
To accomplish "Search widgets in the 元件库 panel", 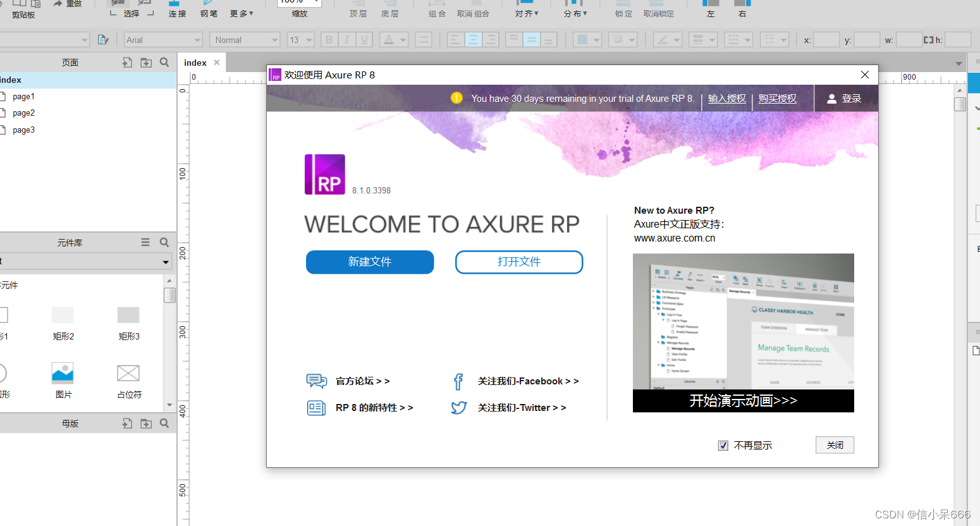I will click(164, 242).
